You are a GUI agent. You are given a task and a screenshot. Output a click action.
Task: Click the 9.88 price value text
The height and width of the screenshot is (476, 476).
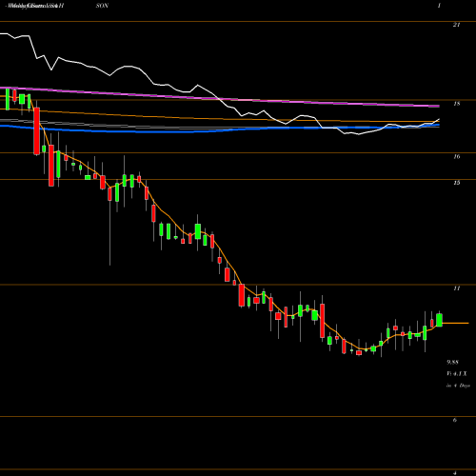[x=453, y=362]
